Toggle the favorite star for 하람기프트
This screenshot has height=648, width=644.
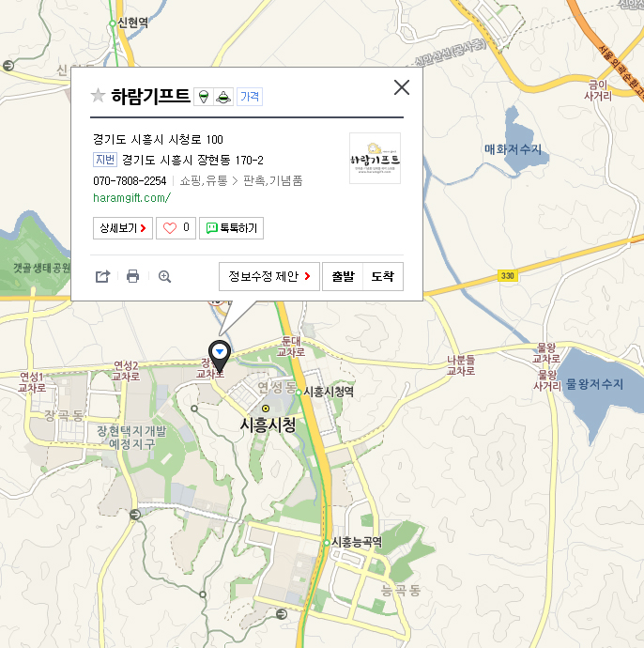[98, 96]
